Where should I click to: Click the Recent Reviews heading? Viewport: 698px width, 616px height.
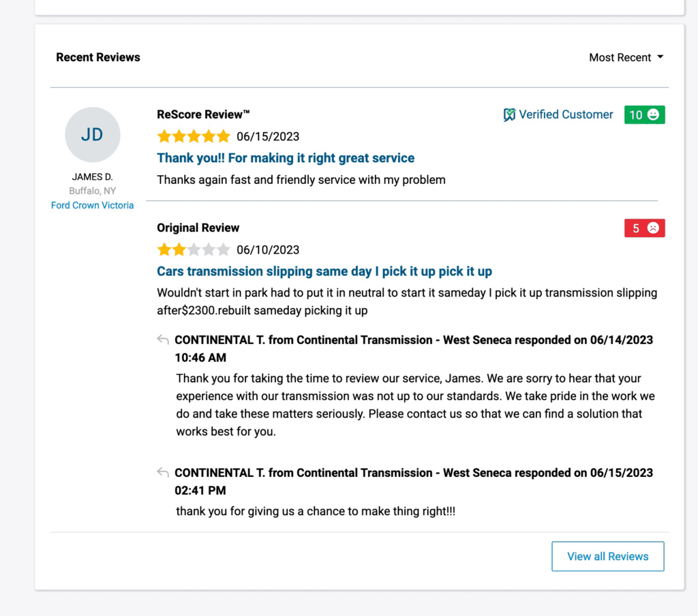pyautogui.click(x=98, y=57)
